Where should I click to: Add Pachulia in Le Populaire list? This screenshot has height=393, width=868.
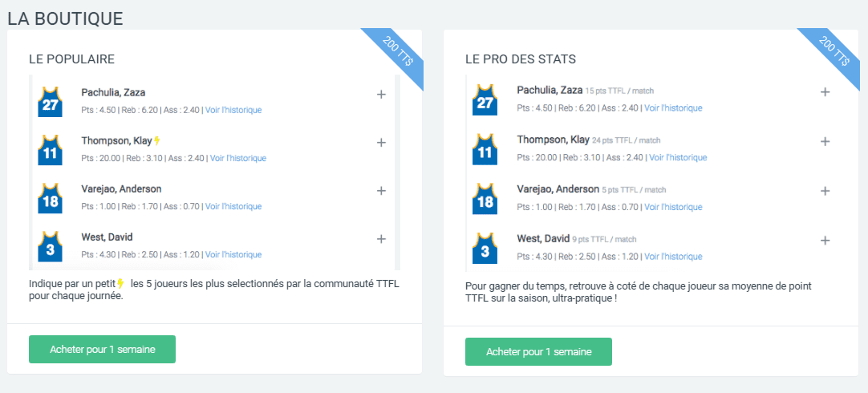(381, 95)
